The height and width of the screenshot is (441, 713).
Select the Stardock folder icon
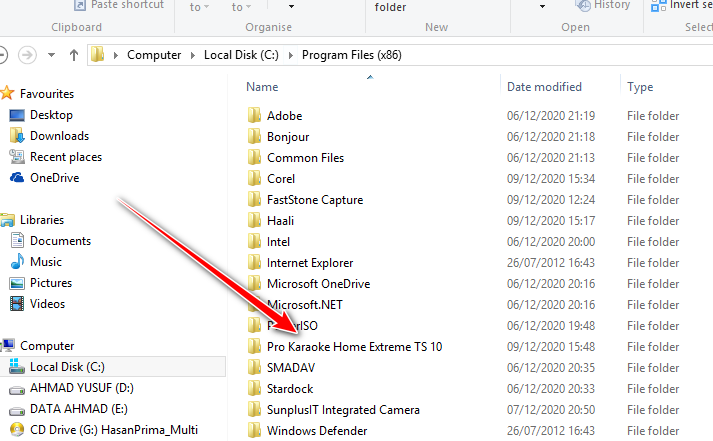pos(254,388)
